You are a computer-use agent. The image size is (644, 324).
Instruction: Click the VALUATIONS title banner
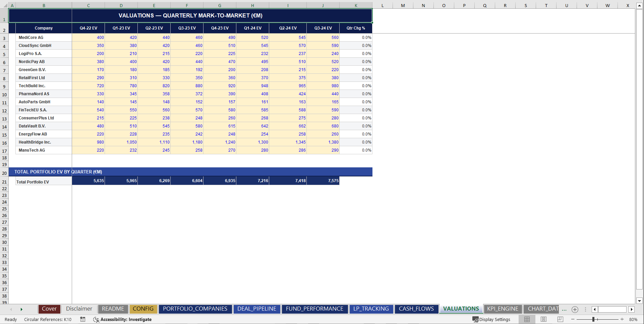tap(190, 15)
